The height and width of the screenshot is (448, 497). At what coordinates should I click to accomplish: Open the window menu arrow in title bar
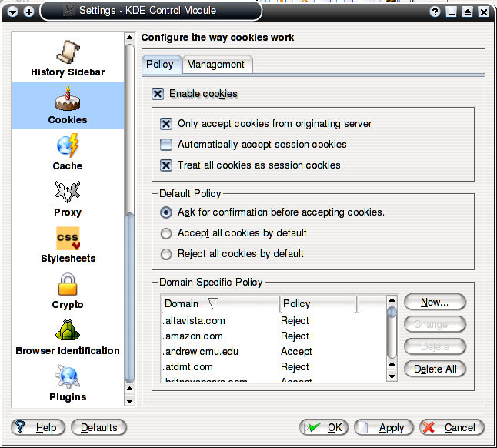click(x=13, y=12)
